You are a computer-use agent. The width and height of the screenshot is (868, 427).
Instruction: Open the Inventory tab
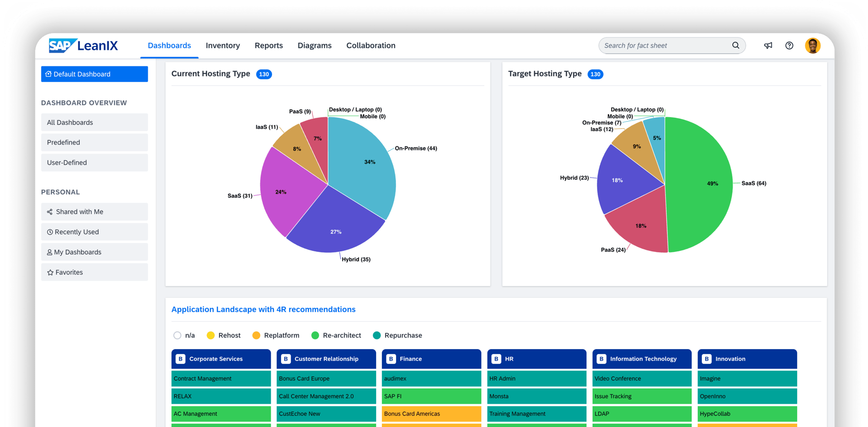[x=223, y=46]
